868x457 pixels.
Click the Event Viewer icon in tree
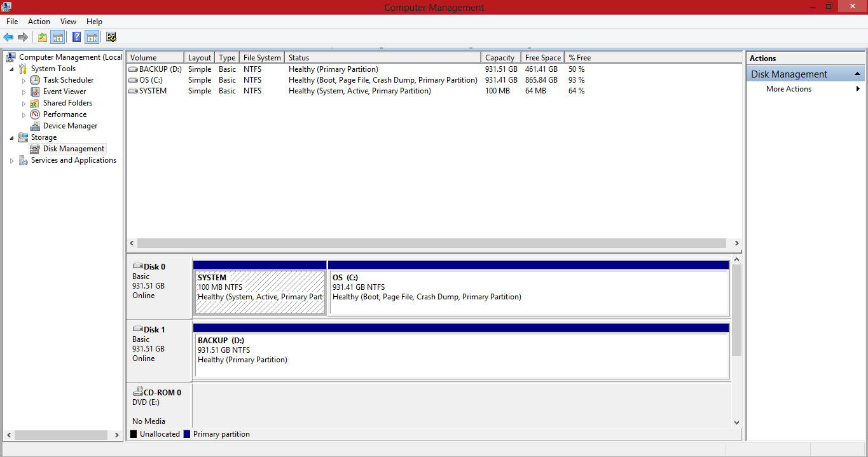pyautogui.click(x=35, y=92)
